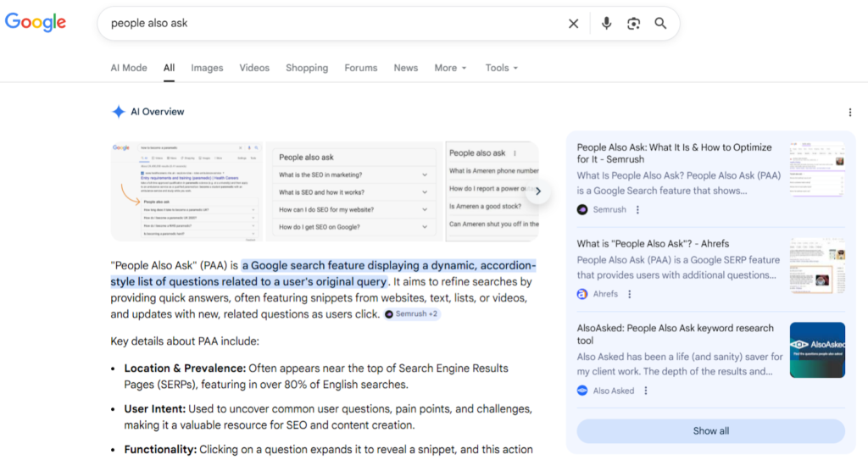Viewport: 868px width, 460px height.
Task: Advance image carousel with next arrow
Action: click(x=537, y=191)
